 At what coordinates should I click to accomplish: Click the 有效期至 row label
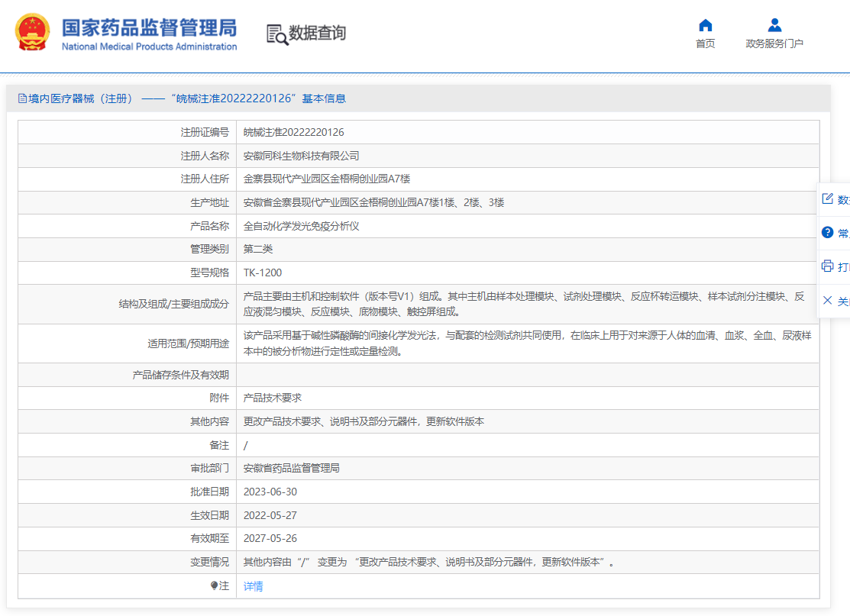pos(210,539)
